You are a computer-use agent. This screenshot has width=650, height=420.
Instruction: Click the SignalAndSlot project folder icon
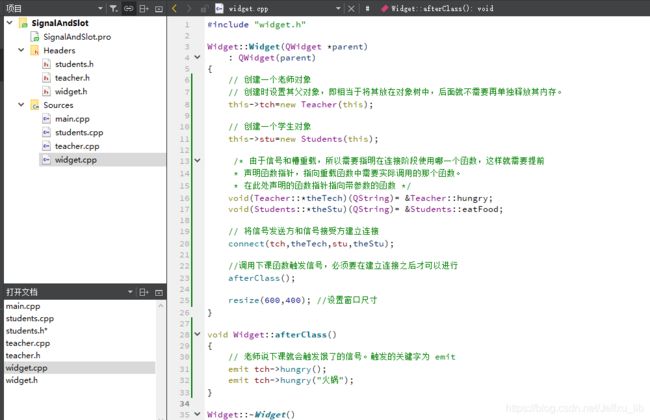point(23,23)
